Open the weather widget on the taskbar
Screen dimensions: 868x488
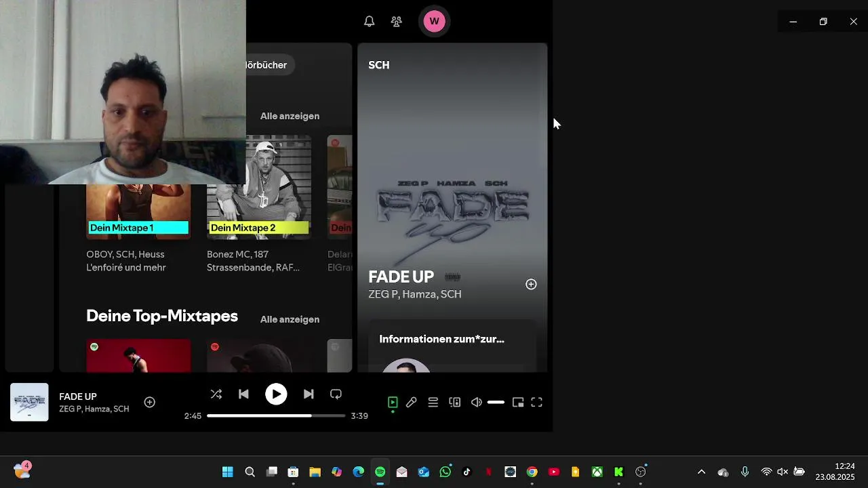tap(22, 470)
